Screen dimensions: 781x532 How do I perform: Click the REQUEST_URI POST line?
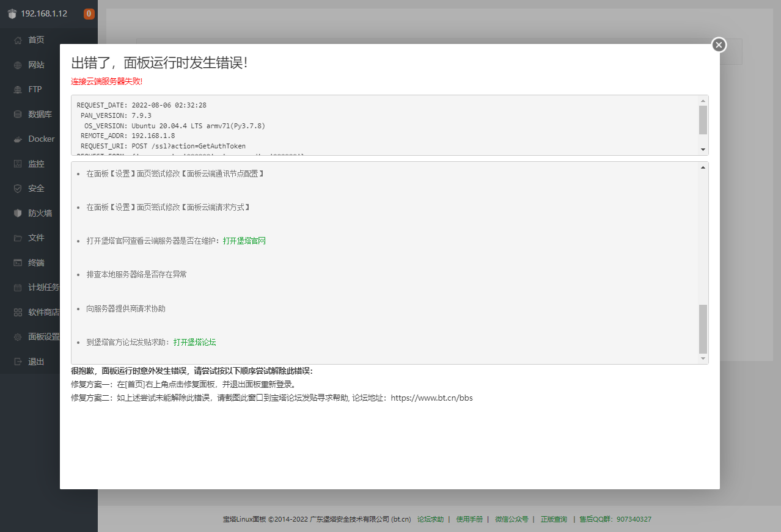click(x=163, y=147)
